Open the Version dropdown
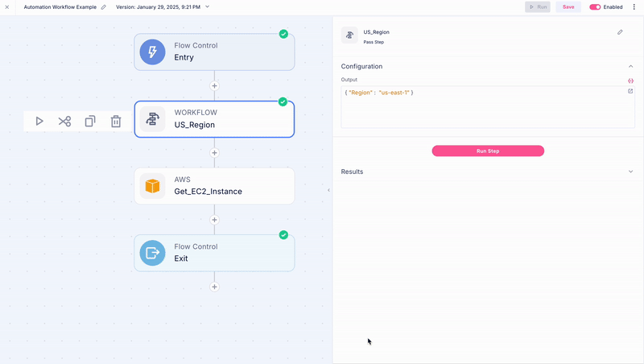644x364 pixels. pos(207,6)
